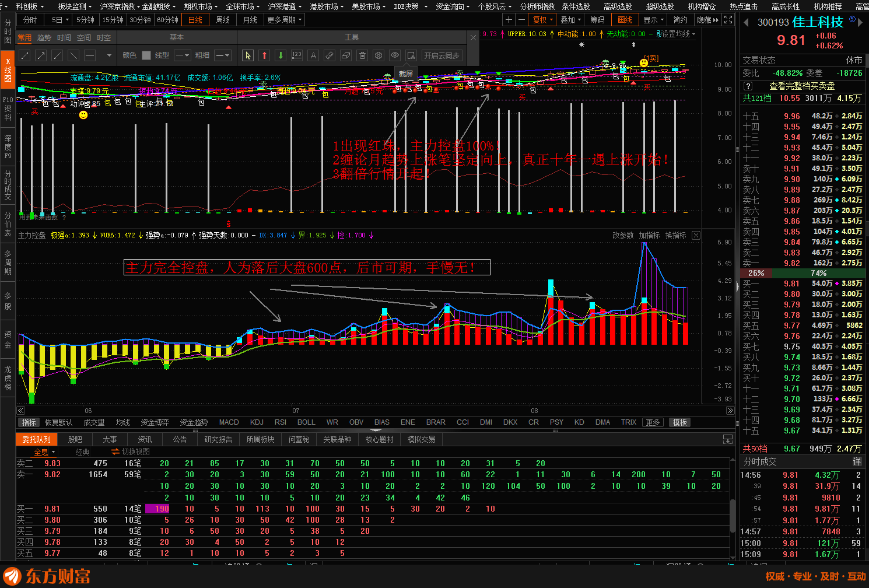Screen dimensions: 869x588
Task: Open 复权 dropdown
Action: coord(543,20)
